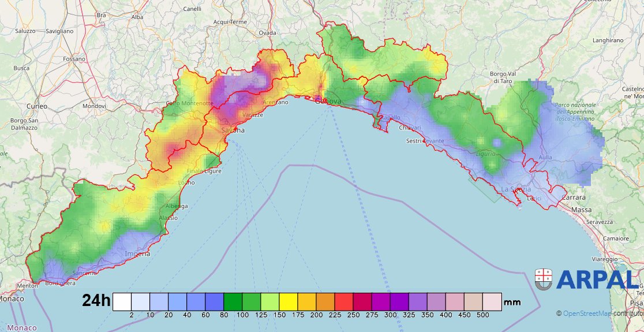Screen dimensions: 644x332
Task: Select the Sestri Levante label
Action: (425, 141)
